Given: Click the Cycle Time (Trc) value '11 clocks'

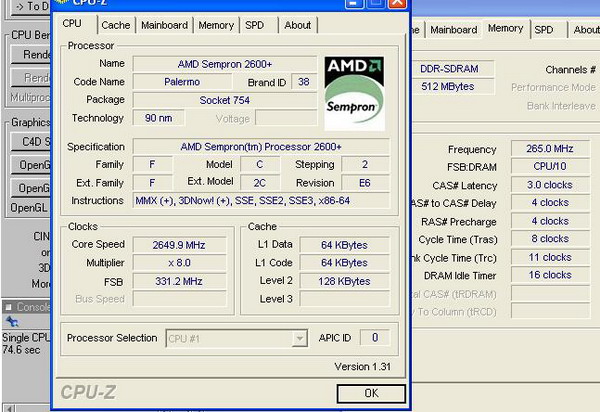Looking at the screenshot, I should [x=550, y=257].
